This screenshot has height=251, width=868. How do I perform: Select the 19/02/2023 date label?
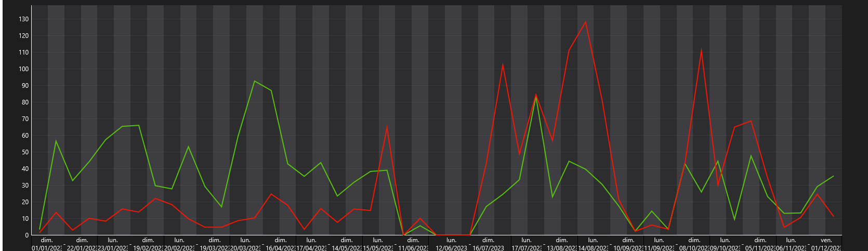coord(149,248)
